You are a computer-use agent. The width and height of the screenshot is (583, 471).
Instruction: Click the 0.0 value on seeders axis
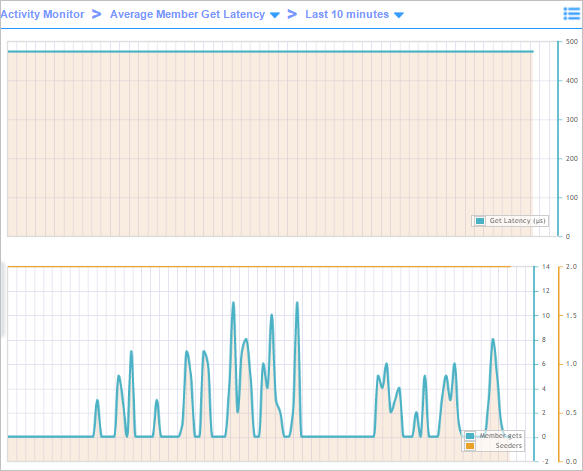pyautogui.click(x=571, y=461)
